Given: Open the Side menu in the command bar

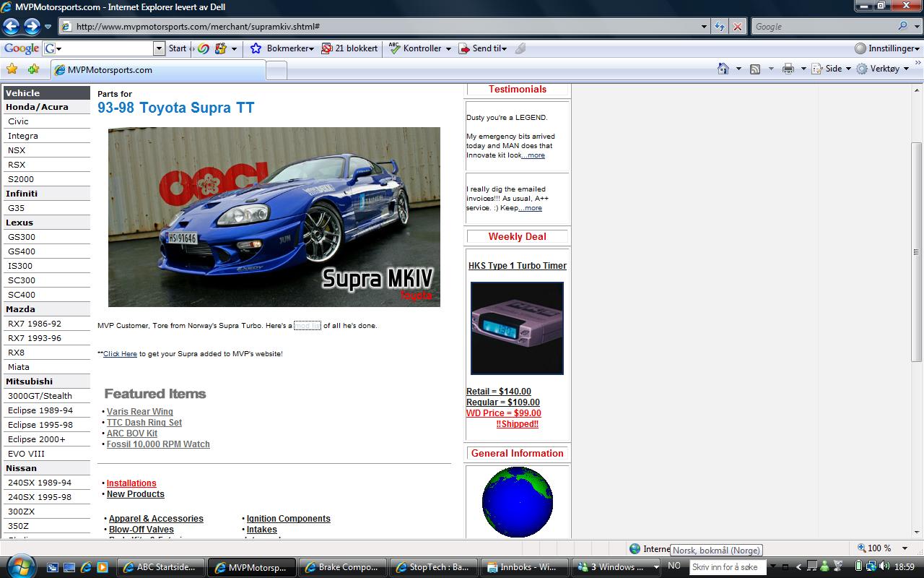Looking at the screenshot, I should click(x=830, y=68).
